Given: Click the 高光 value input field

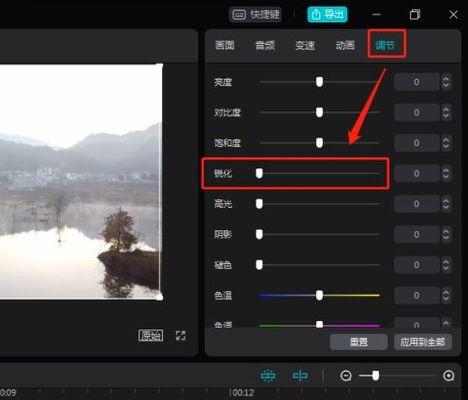Looking at the screenshot, I should click(416, 204).
